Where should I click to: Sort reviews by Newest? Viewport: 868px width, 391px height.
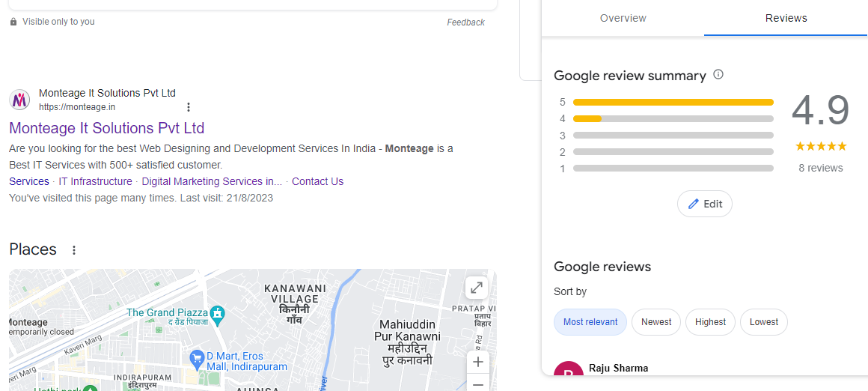pyautogui.click(x=656, y=322)
